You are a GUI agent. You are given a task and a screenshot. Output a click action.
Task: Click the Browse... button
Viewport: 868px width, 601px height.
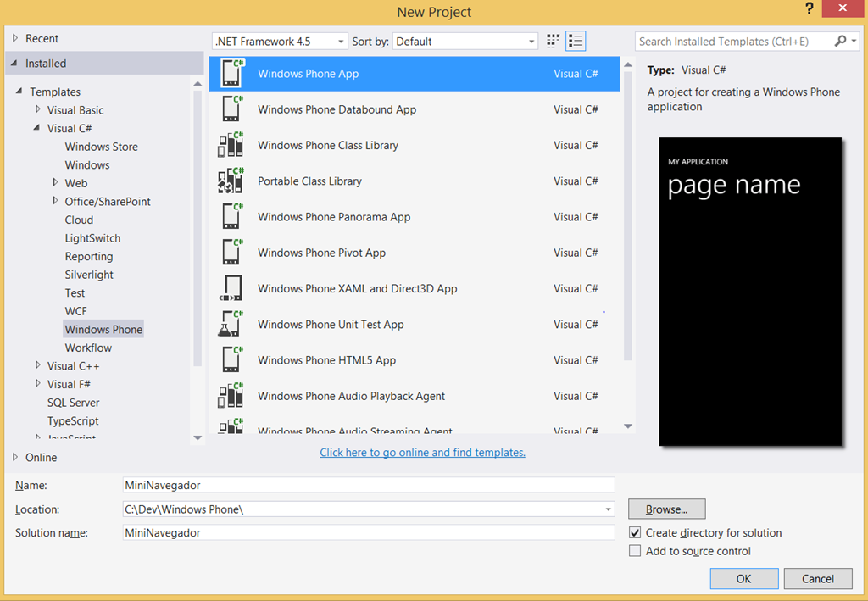tap(666, 509)
